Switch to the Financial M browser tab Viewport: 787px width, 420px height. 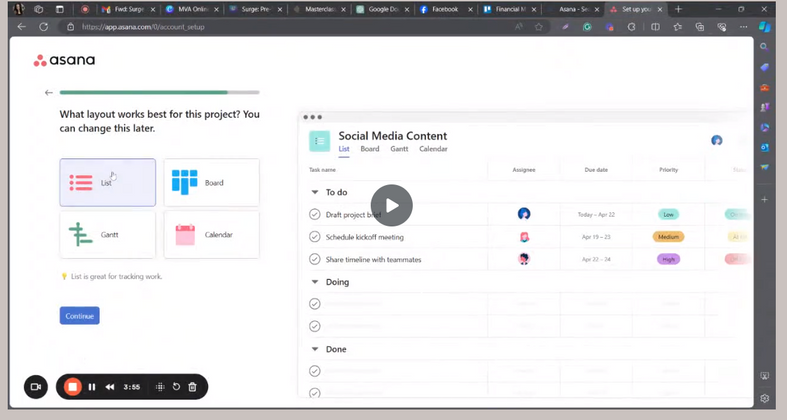point(510,9)
